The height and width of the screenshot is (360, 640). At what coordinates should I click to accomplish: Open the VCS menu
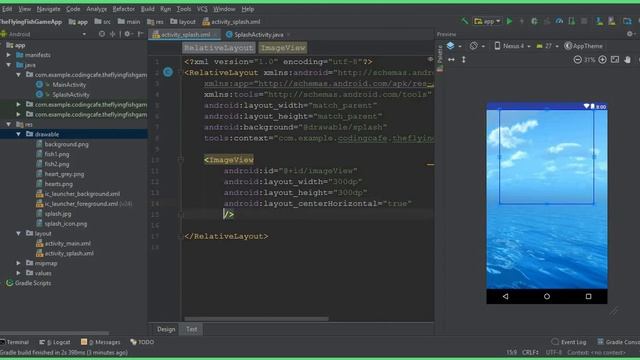[202, 9]
